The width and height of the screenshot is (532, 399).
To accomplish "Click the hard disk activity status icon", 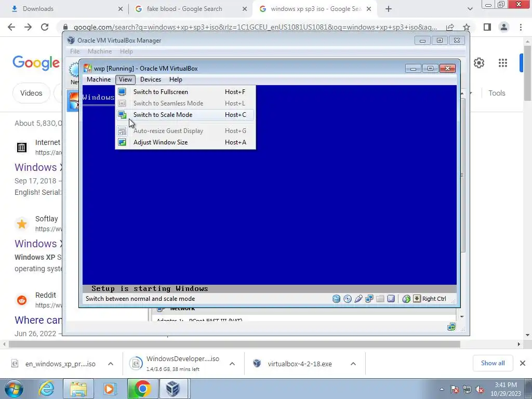I will tap(336, 299).
